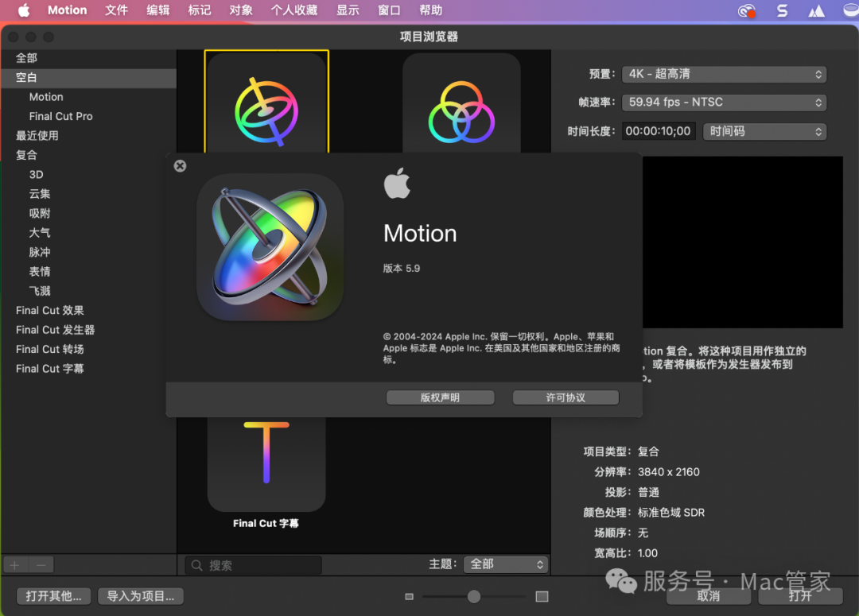Open the 预置 preset dropdown
Viewport: 859px width, 616px height.
coord(724,74)
